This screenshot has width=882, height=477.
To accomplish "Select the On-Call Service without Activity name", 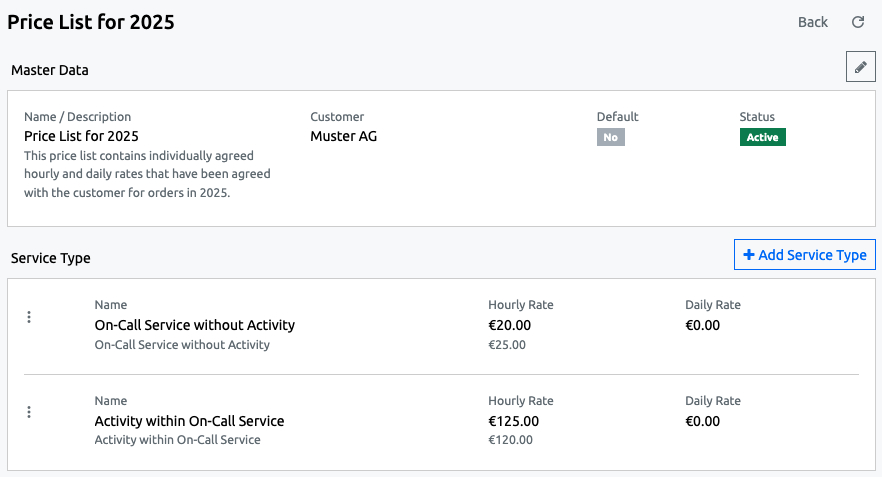I will coord(195,325).
